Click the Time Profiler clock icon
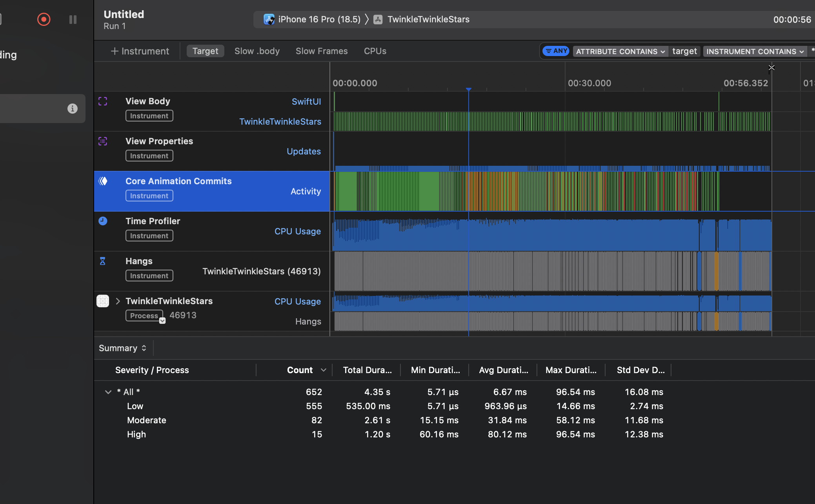The image size is (815, 504). pos(103,221)
